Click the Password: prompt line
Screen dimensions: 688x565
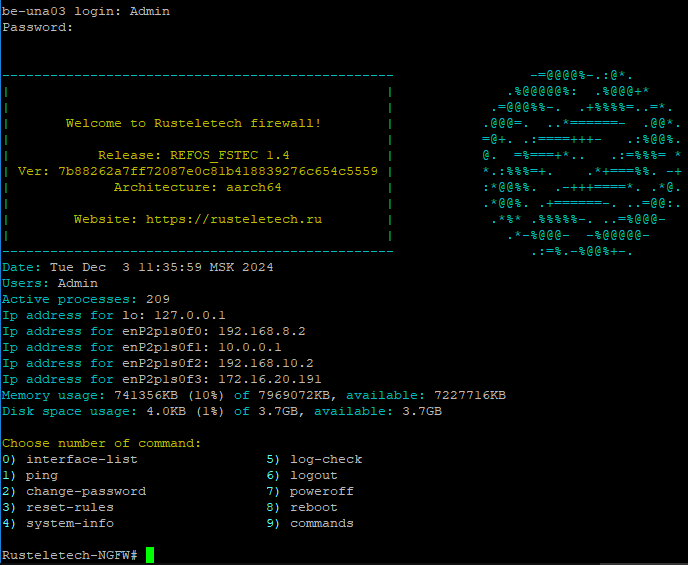(38, 27)
